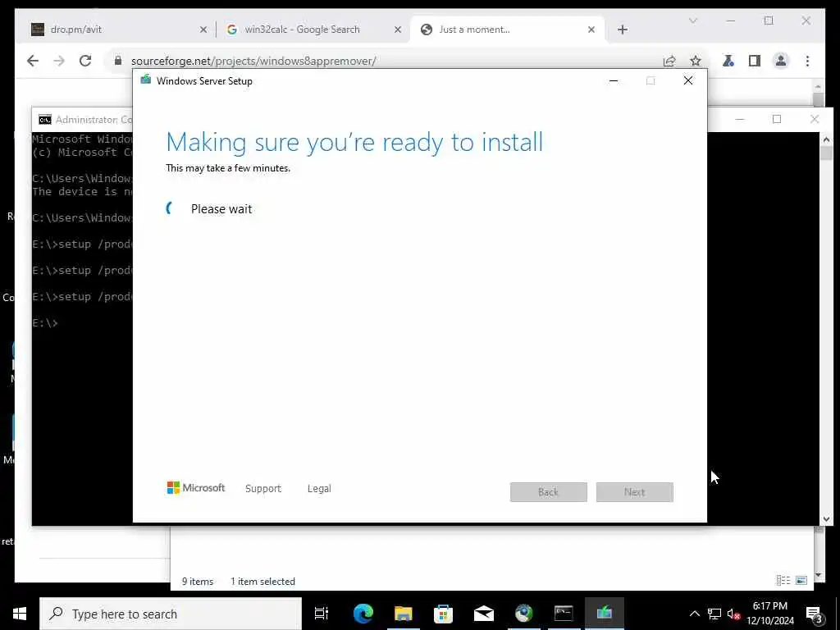The height and width of the screenshot is (630, 840).
Task: Select the Just a moment... tab
Action: [x=507, y=30]
